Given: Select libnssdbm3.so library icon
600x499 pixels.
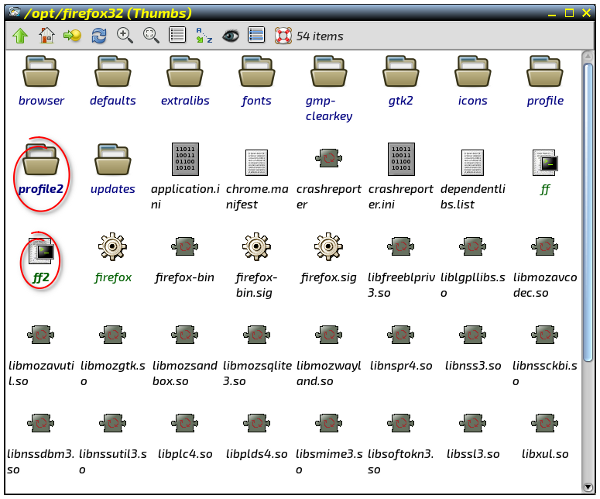Looking at the screenshot, I should (41, 423).
